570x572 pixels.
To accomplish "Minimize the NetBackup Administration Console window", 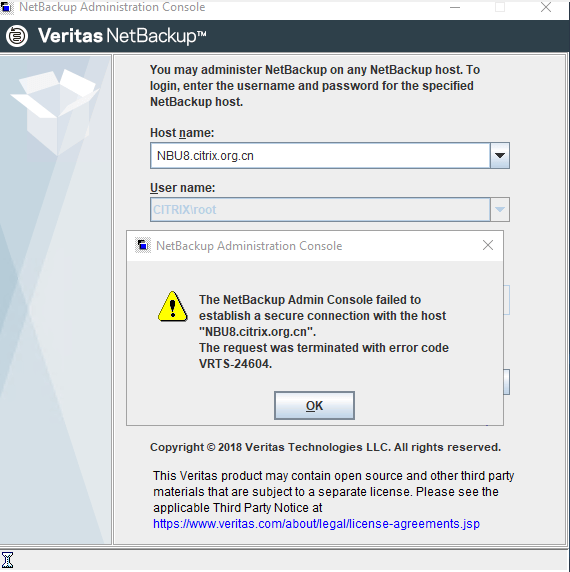I will [x=455, y=7].
